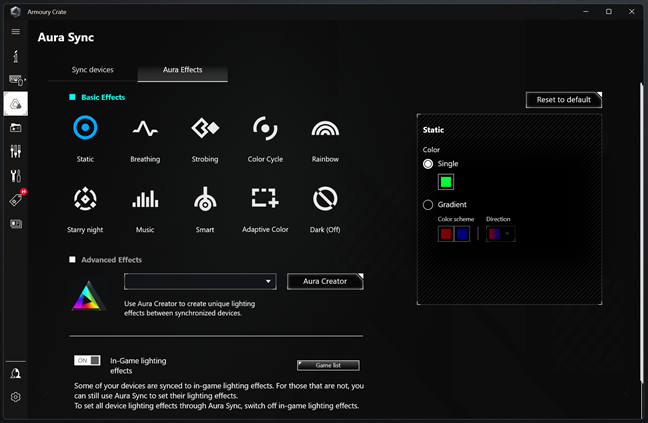Click the Reset to default button

564,100
